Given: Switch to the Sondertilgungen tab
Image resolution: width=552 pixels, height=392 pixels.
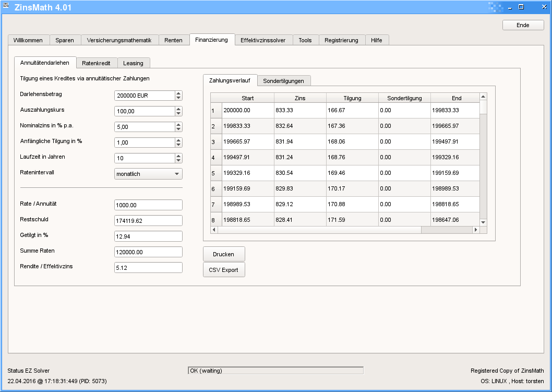Looking at the screenshot, I should coord(283,81).
